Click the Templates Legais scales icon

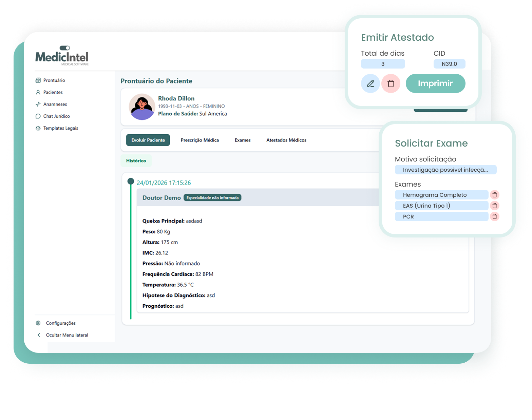coord(38,128)
